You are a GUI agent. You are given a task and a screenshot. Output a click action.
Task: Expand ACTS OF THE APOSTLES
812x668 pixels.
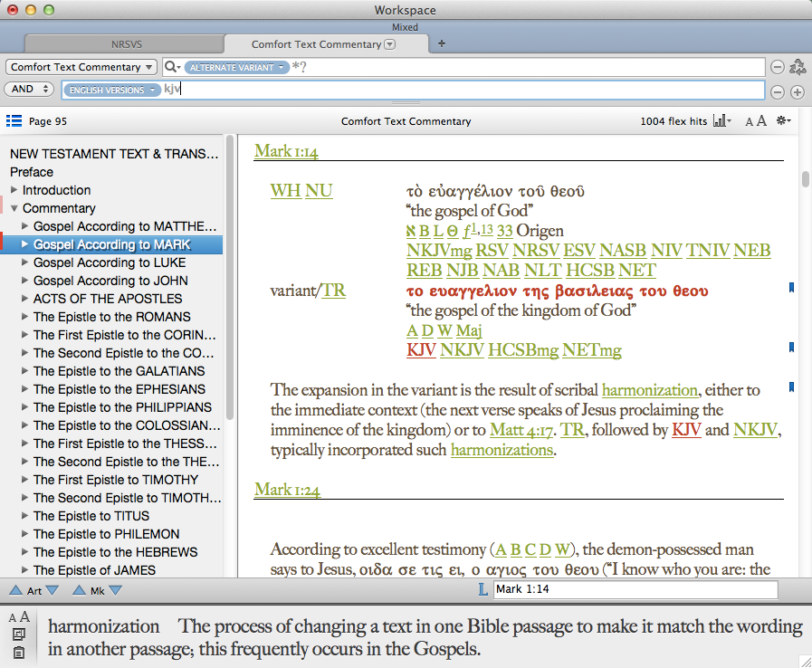pos(24,299)
